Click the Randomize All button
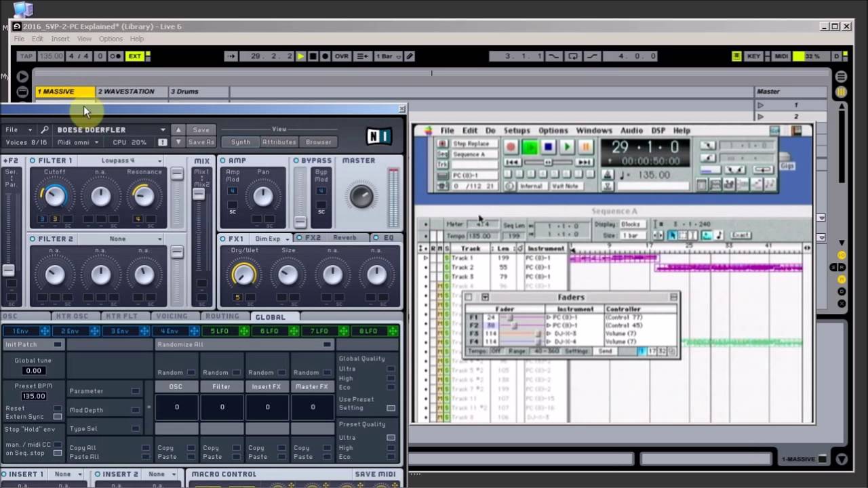This screenshot has height=488, width=868. [243, 344]
